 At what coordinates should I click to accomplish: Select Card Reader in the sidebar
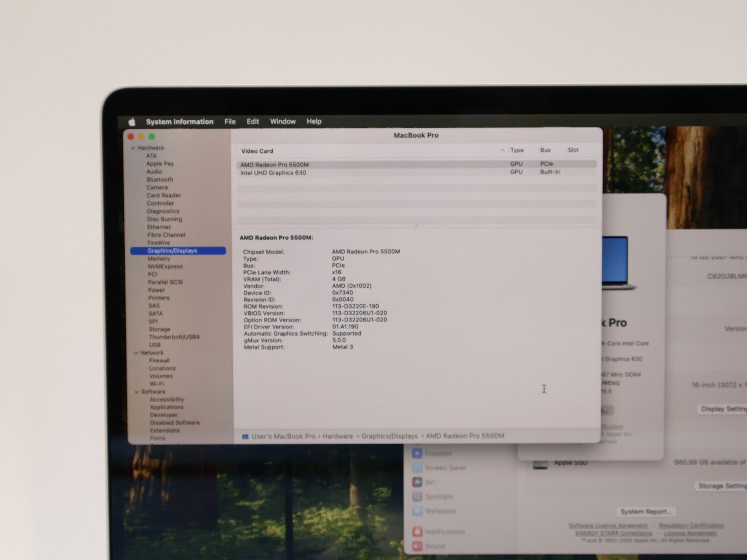click(x=163, y=196)
